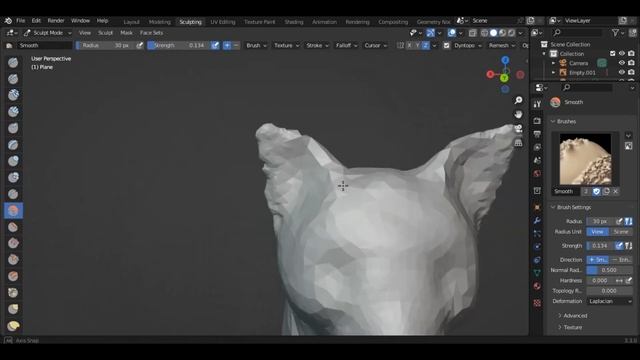The width and height of the screenshot is (640, 360).
Task: Select the Draw sculpt brush tool
Action: (x=13, y=62)
